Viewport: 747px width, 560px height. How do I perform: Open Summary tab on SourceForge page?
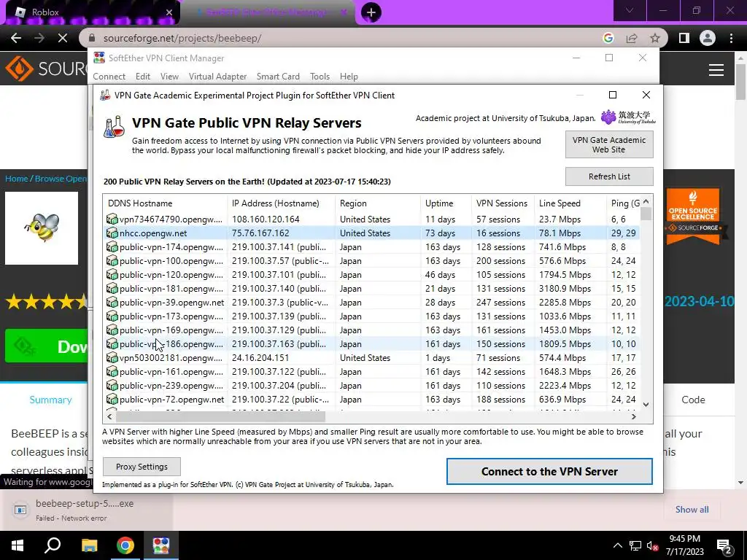point(50,400)
